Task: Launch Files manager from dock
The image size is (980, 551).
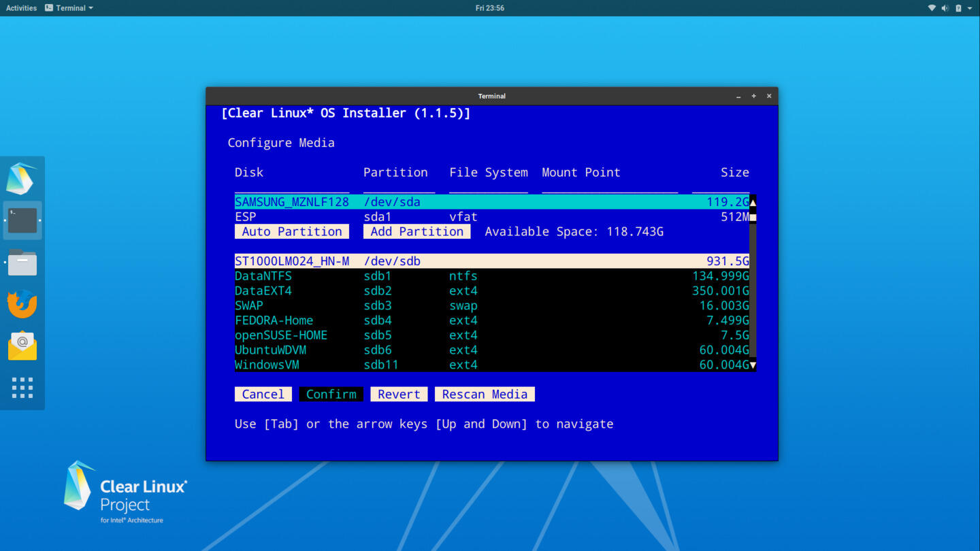Action: coord(22,262)
